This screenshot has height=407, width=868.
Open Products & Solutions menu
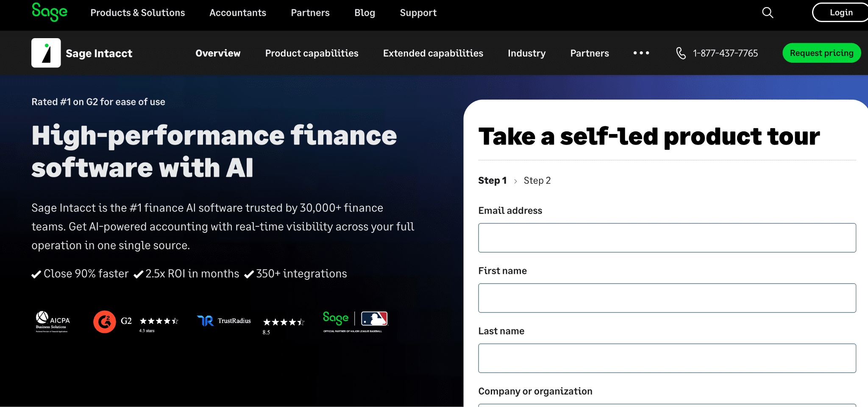tap(137, 13)
